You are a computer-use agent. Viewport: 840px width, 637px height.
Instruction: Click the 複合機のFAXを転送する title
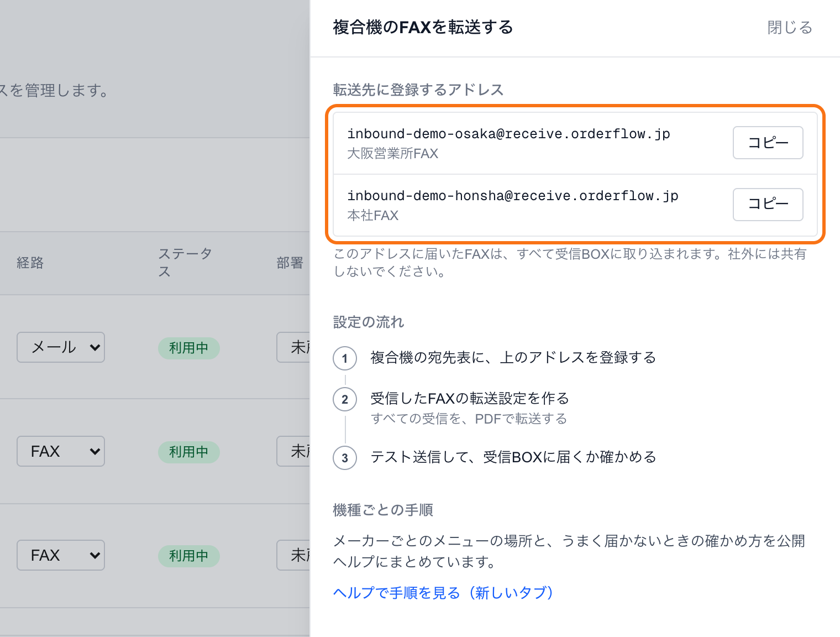pos(423,27)
